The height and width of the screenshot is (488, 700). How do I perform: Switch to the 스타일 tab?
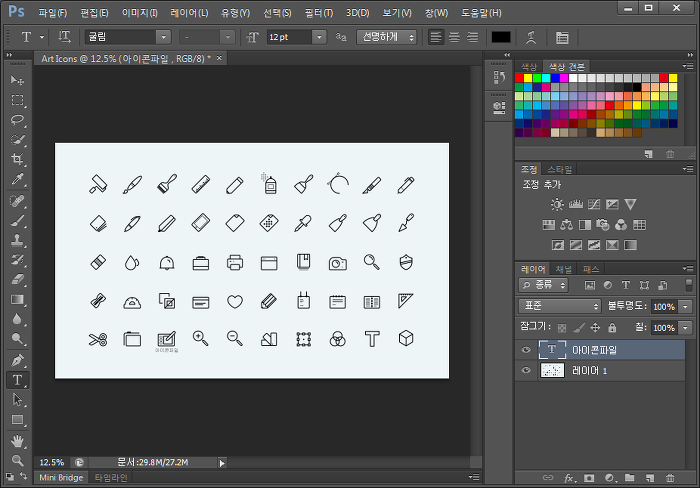(559, 169)
